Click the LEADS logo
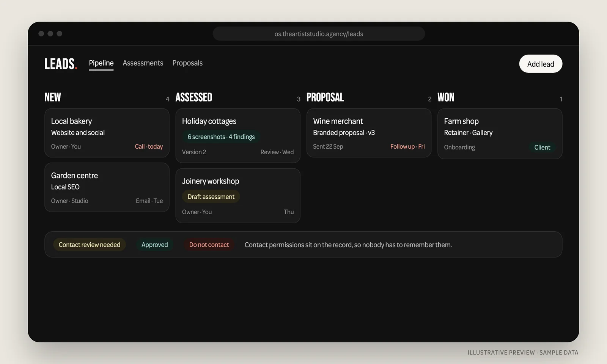Image resolution: width=607 pixels, height=364 pixels. point(61,64)
